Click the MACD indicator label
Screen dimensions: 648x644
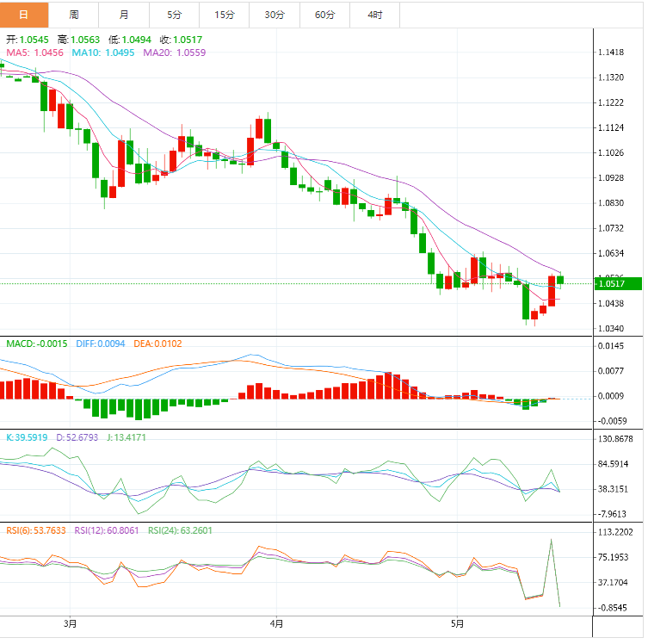coord(37,344)
